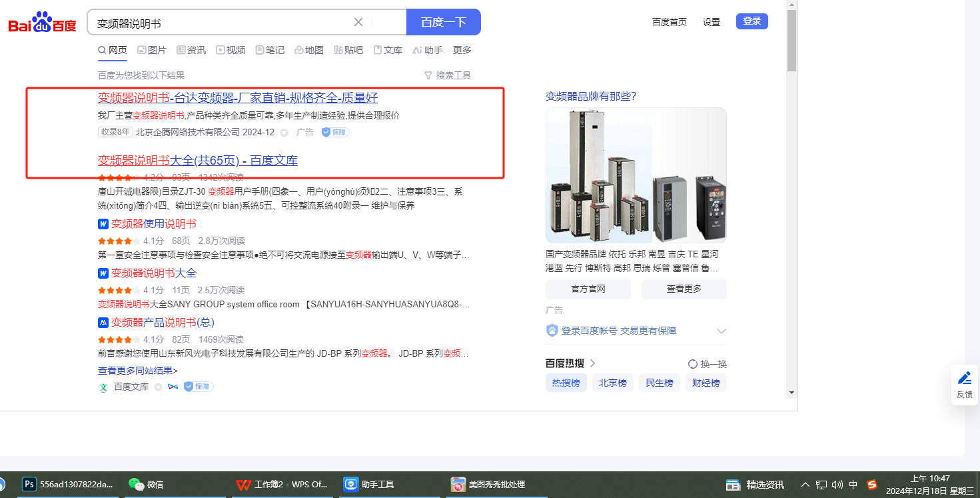The image size is (980, 498).
Task: Click the 百度一下 search button
Action: (x=443, y=22)
